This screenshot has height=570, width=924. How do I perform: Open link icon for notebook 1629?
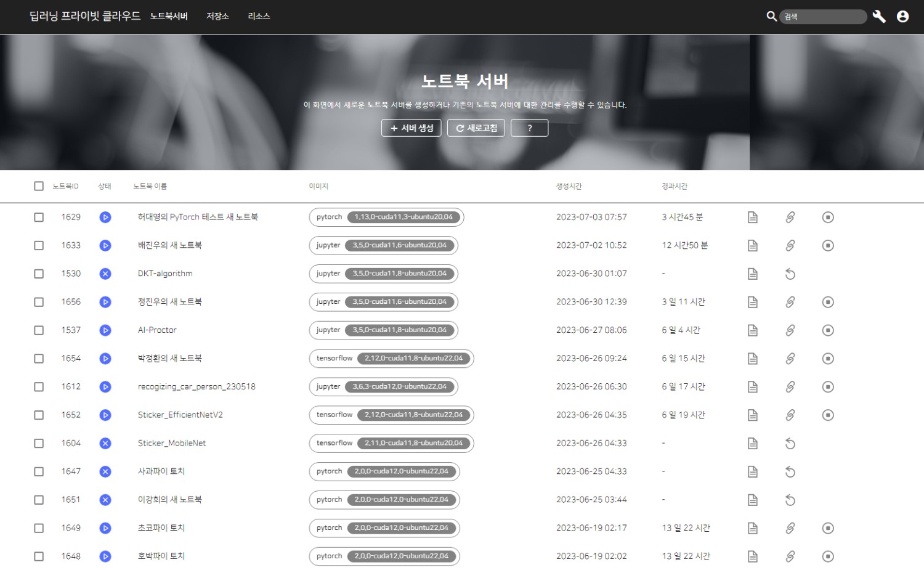[x=790, y=217]
